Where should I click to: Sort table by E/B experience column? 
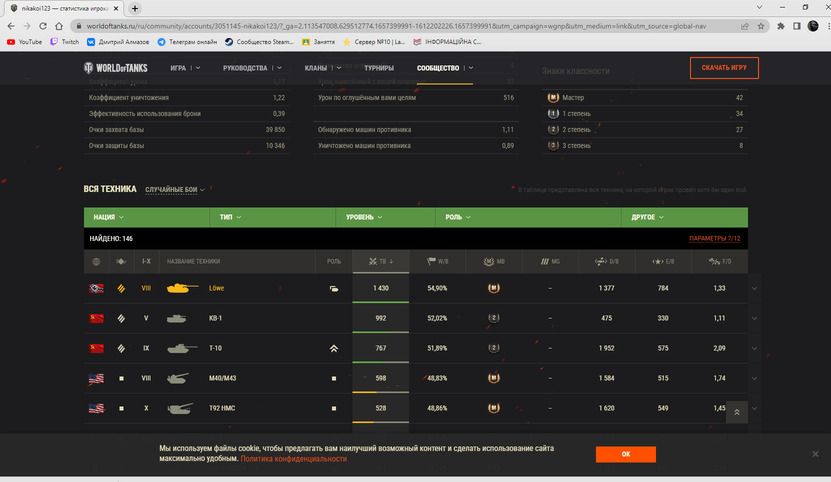(x=663, y=261)
